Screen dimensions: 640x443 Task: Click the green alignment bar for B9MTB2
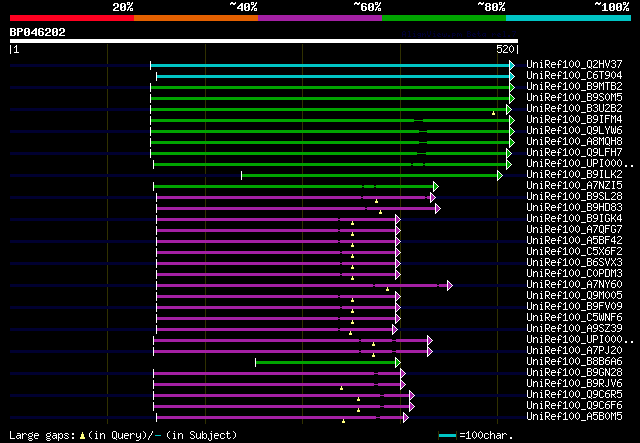[x=330, y=87]
